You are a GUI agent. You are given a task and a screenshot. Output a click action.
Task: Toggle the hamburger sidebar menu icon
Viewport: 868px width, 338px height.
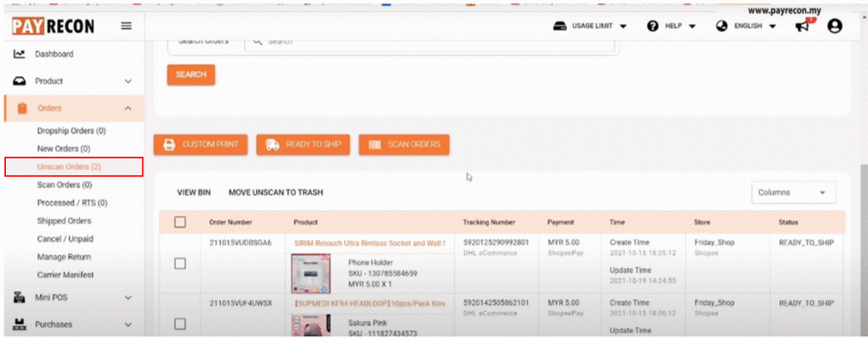[x=126, y=26]
